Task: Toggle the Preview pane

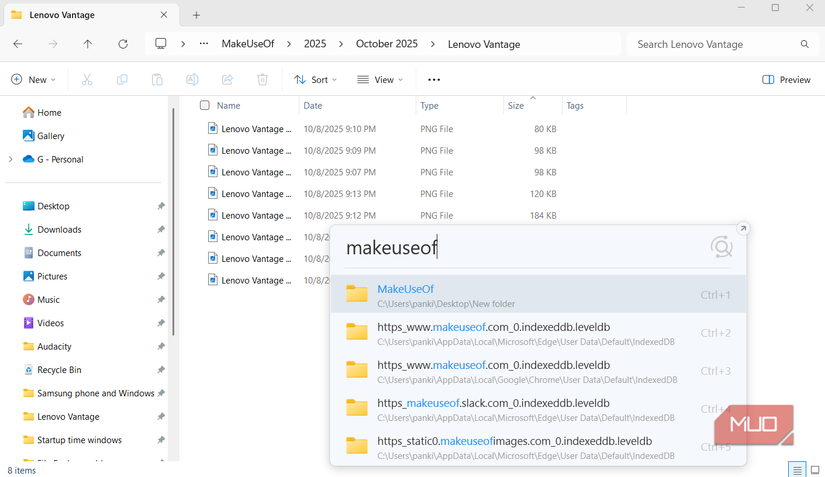Action: click(786, 79)
